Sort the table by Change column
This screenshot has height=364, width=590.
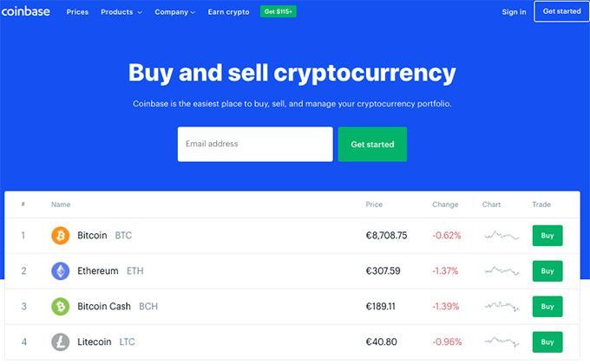pos(445,205)
